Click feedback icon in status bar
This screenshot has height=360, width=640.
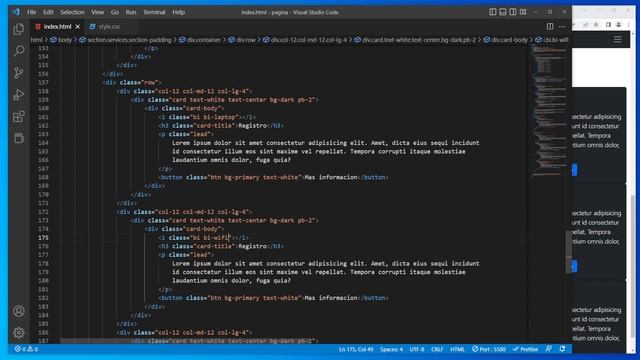(x=549, y=349)
